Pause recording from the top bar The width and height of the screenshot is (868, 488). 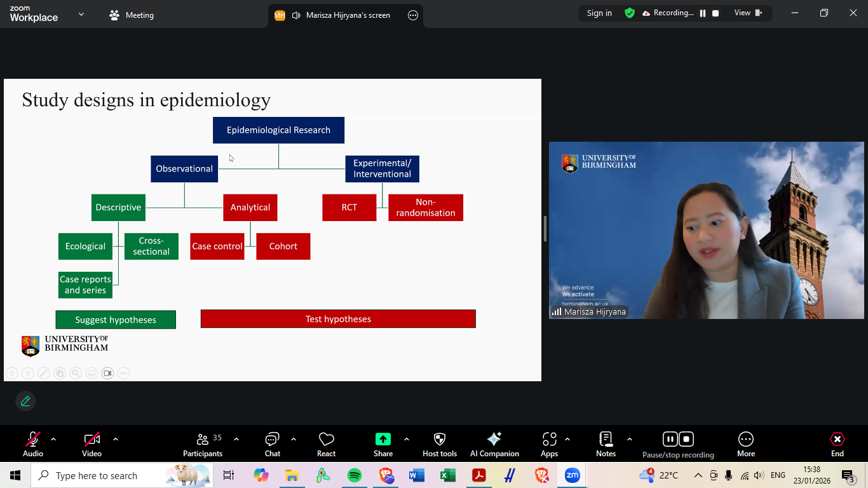(x=703, y=13)
